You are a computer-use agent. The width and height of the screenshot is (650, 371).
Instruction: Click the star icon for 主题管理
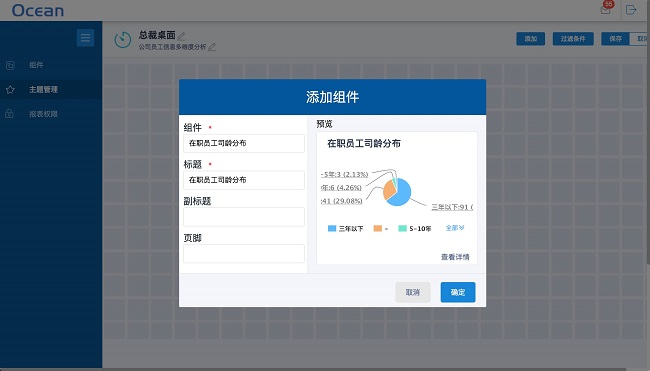(10, 90)
